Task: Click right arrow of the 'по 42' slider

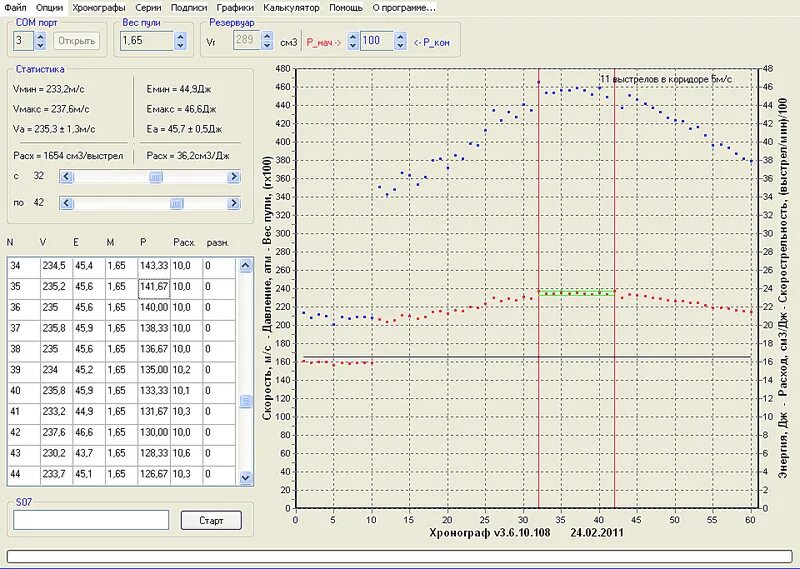Action: point(234,204)
